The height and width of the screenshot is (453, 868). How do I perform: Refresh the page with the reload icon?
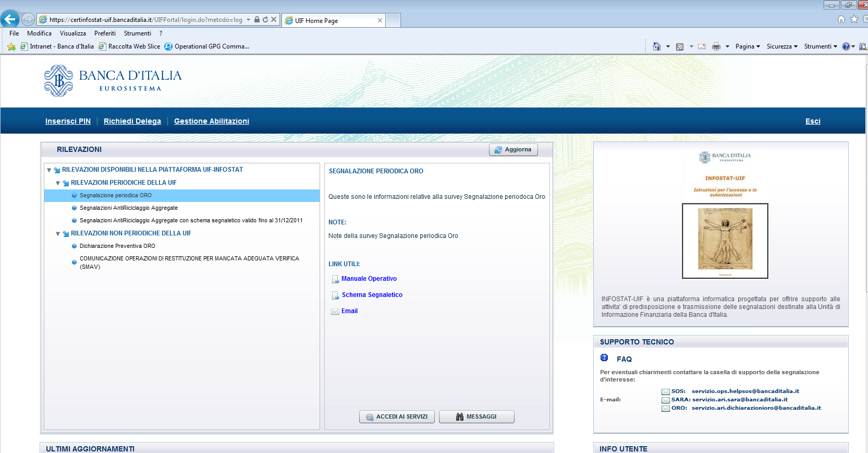click(265, 19)
